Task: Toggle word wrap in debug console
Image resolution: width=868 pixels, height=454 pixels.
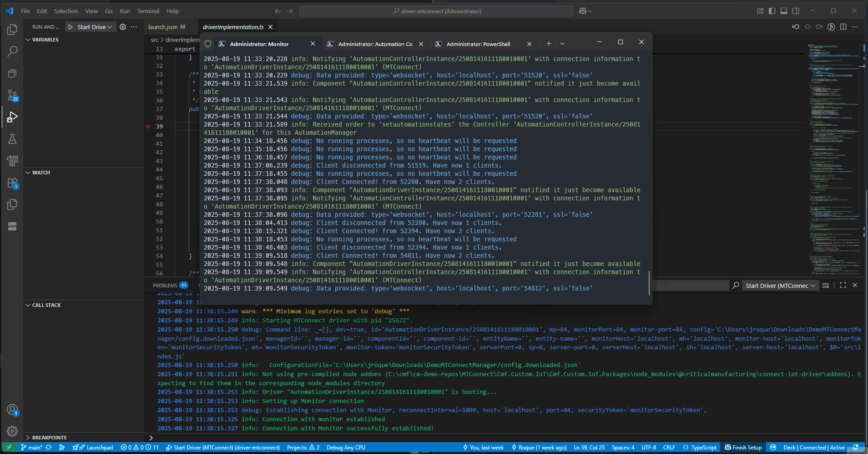Action: tap(826, 285)
